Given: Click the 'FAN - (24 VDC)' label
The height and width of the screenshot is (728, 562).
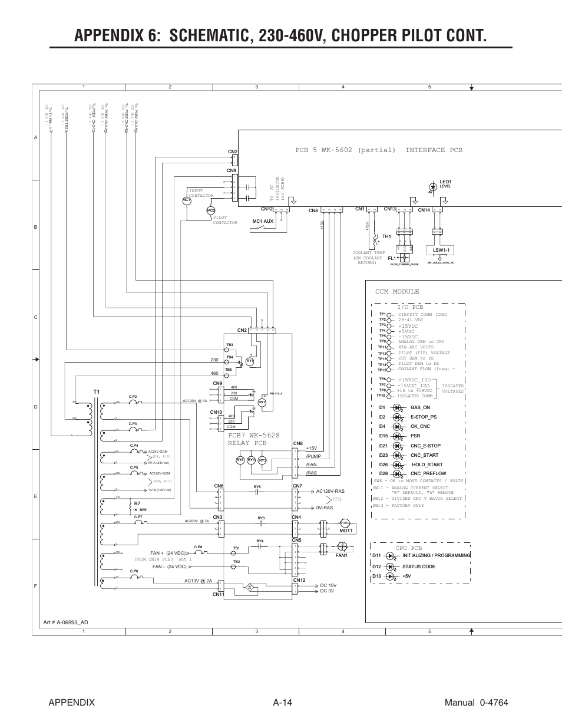Looking at the screenshot, I should click(169, 566).
